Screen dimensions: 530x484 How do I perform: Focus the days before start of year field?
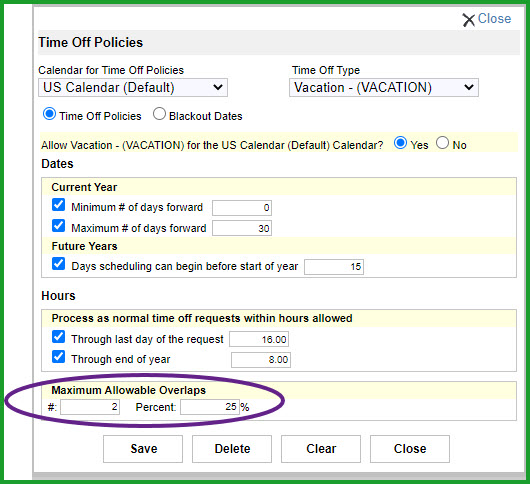pos(334,267)
